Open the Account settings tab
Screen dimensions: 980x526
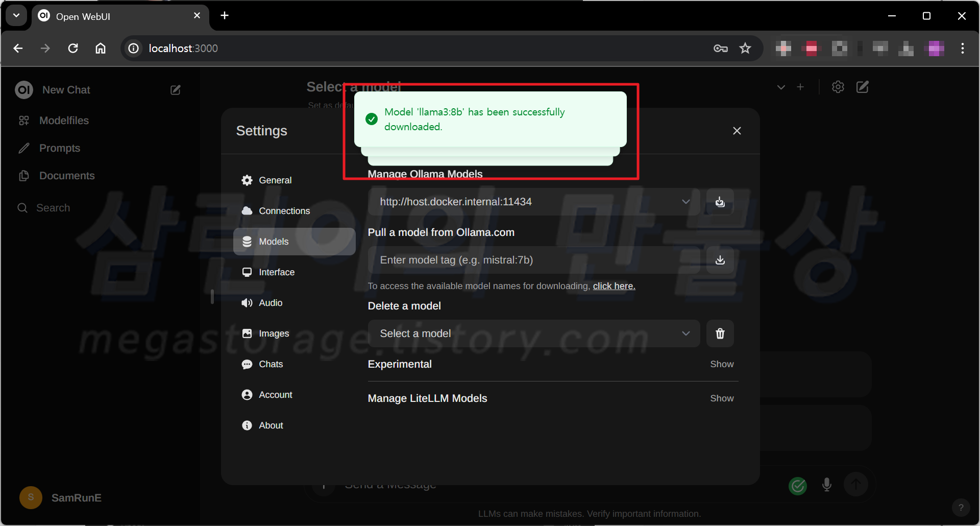pos(294,395)
